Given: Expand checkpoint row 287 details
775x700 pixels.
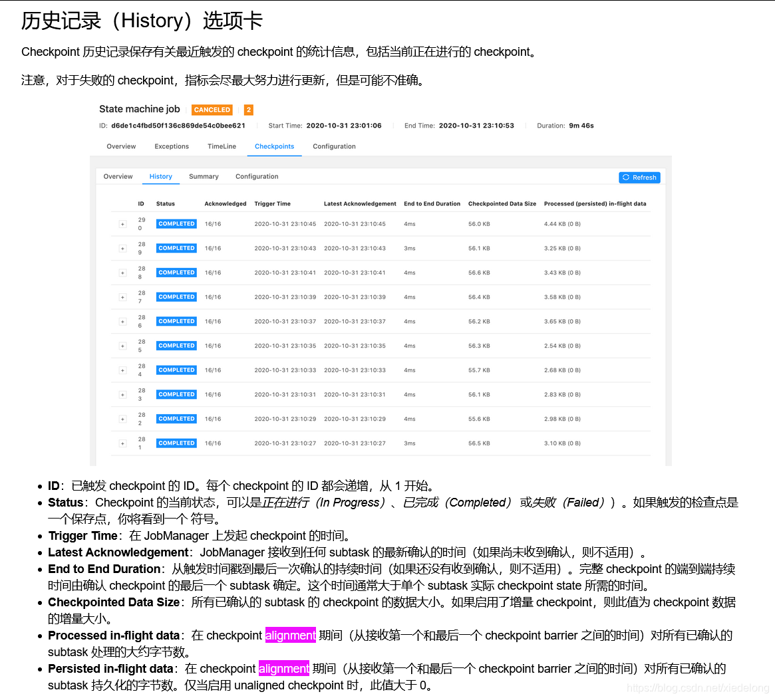Looking at the screenshot, I should (122, 297).
